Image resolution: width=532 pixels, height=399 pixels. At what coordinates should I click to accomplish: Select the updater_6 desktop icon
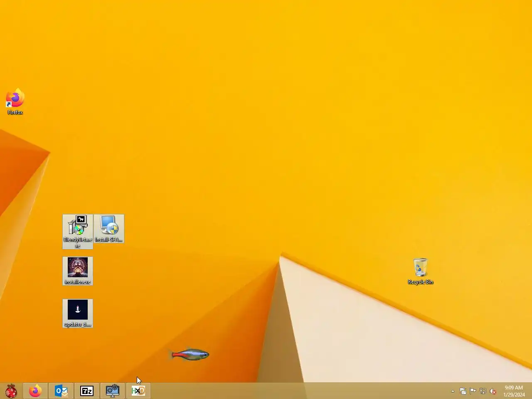[78, 313]
